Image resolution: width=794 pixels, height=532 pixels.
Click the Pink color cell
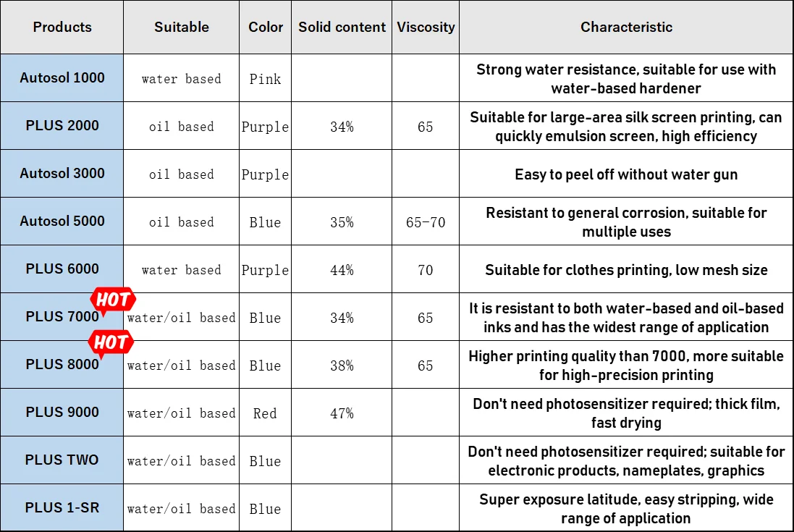coord(265,79)
